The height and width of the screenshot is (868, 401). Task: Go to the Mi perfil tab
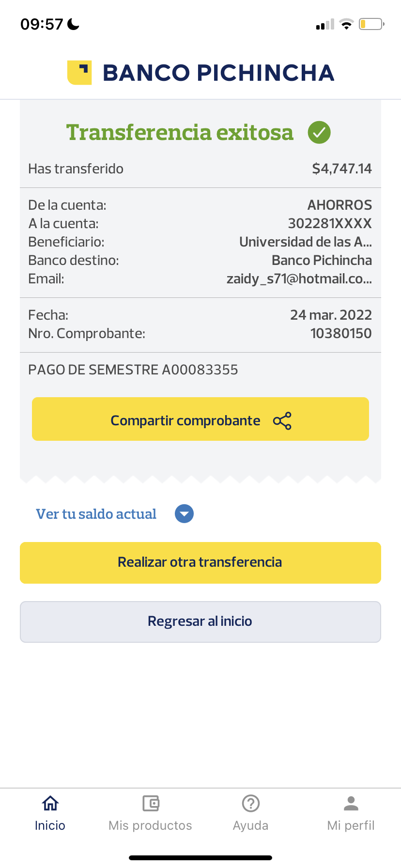click(x=351, y=825)
